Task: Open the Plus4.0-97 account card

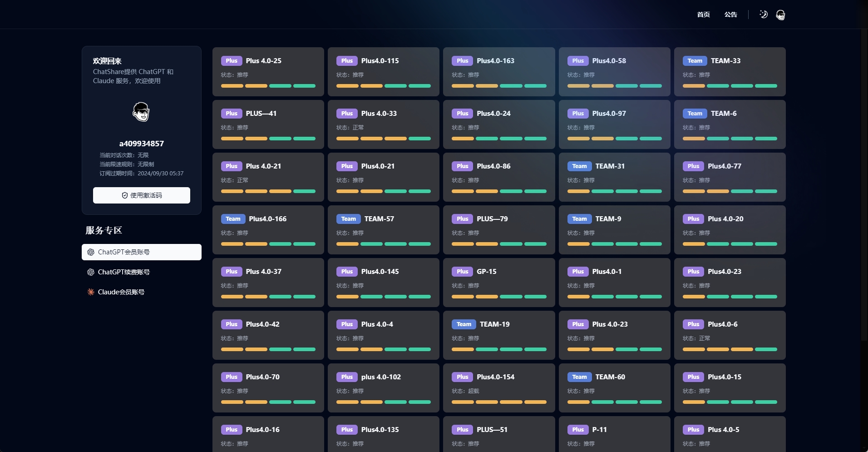Action: (614, 124)
